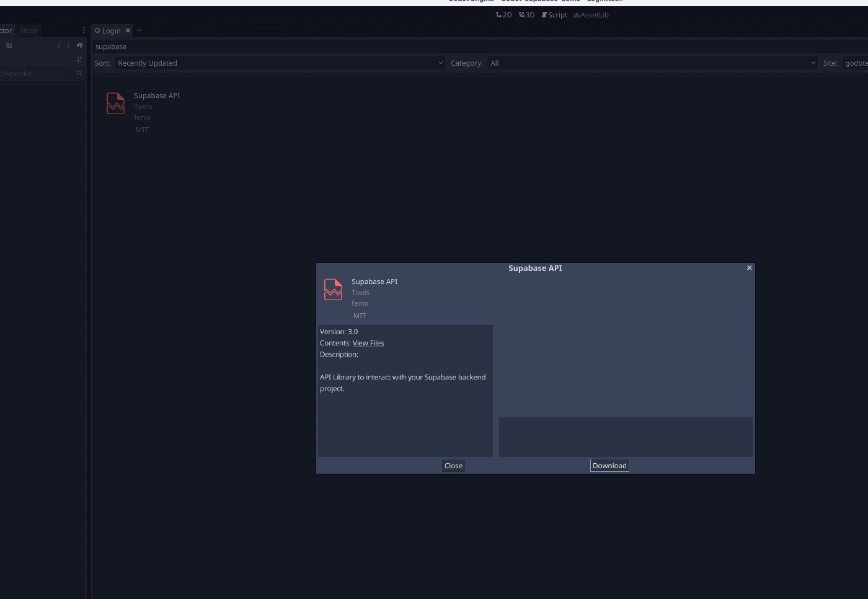
Task: Click Tools category link in dialog
Action: point(360,293)
